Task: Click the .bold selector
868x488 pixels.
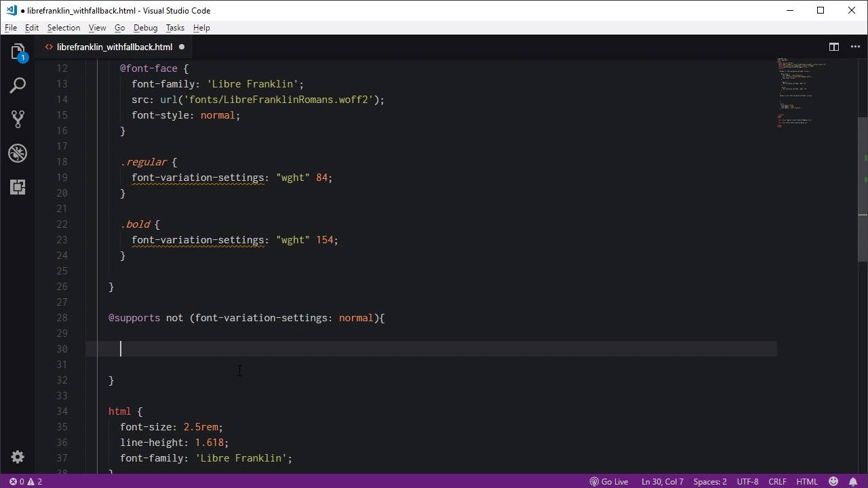Action: 134,224
